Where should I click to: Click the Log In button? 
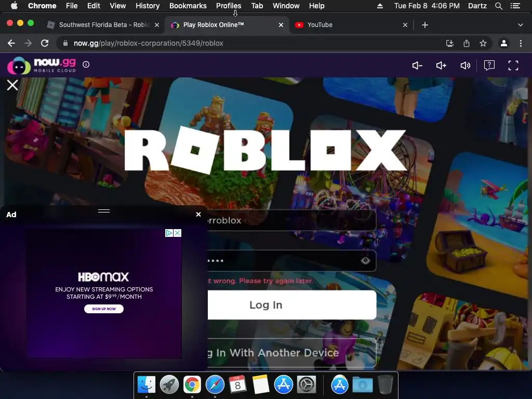[292, 304]
